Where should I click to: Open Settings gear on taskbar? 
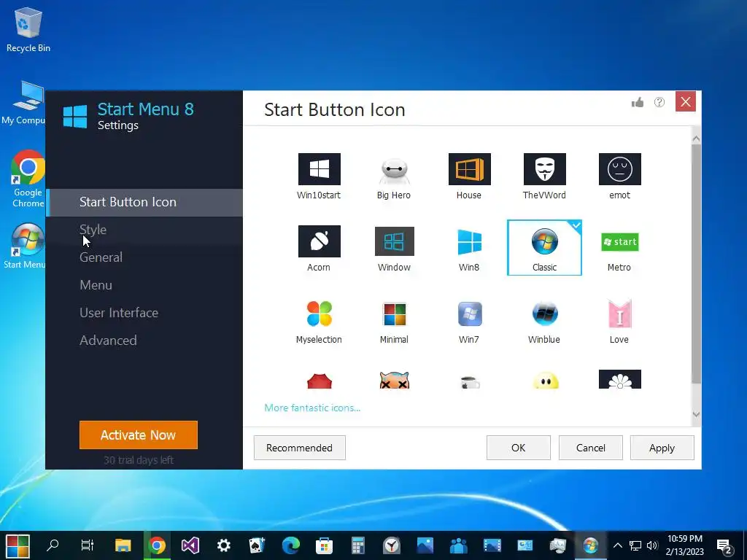223,545
